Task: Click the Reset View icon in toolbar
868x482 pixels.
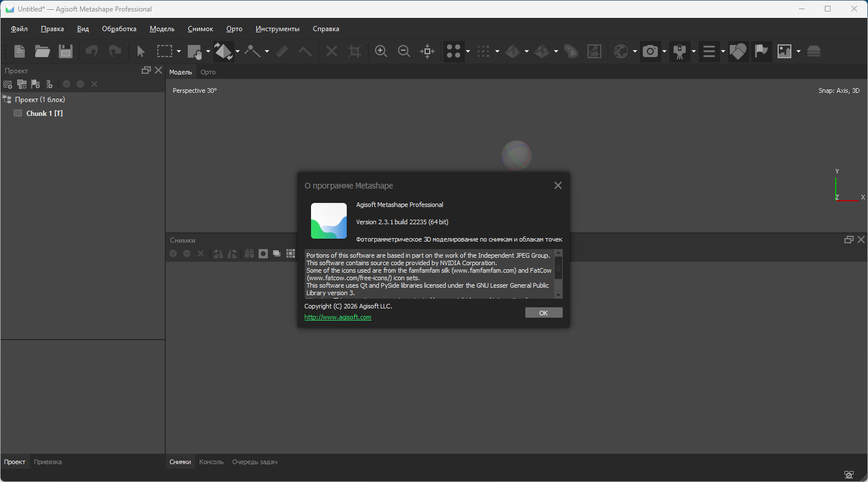Action: coord(427,51)
